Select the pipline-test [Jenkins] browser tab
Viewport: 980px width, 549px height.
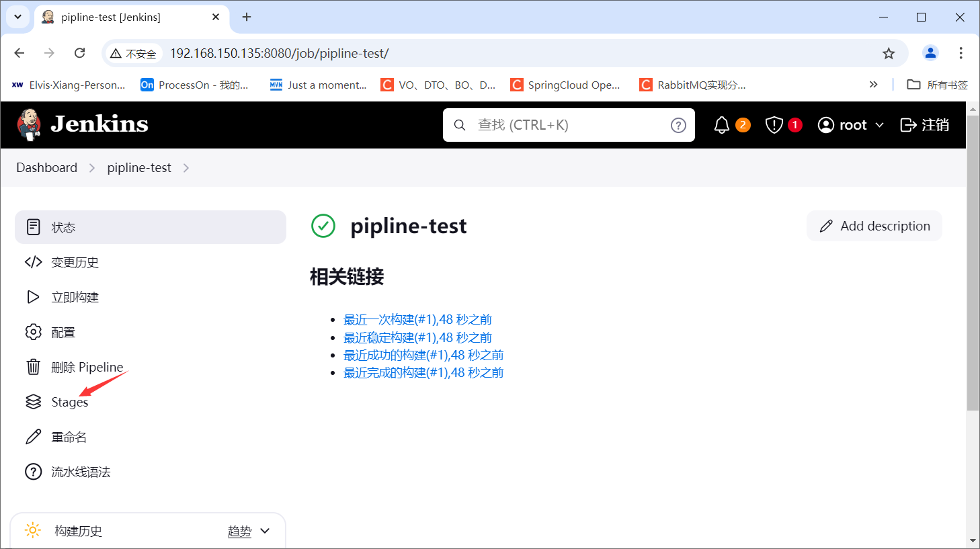point(131,17)
